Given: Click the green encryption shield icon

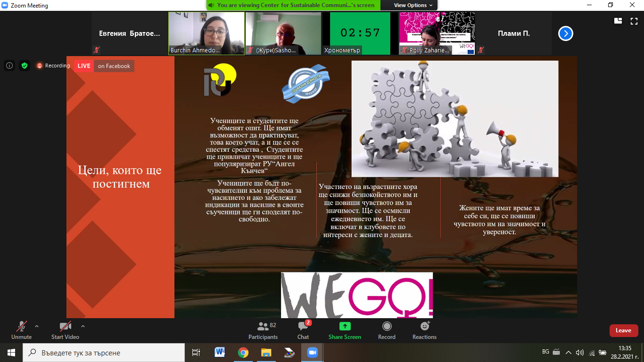Looking at the screenshot, I should (x=25, y=66).
